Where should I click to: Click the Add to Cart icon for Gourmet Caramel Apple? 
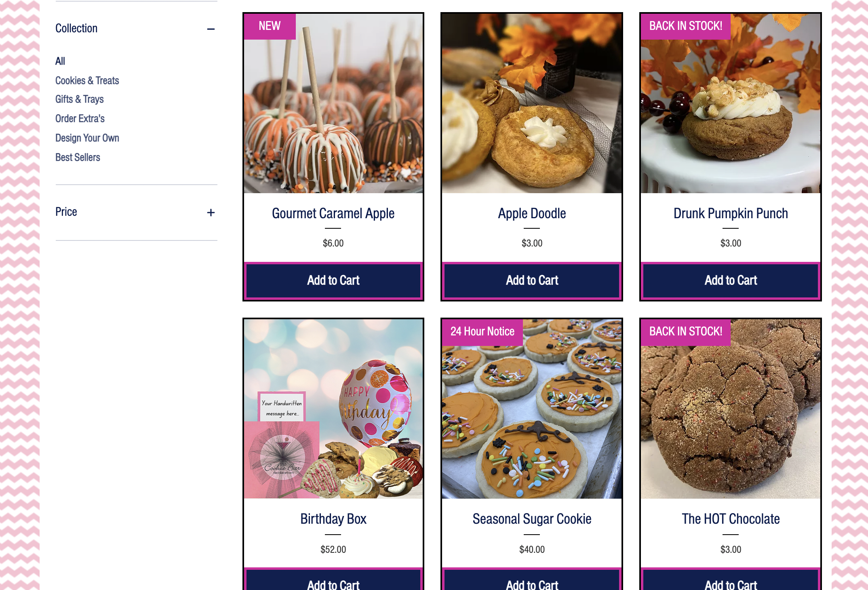333,280
